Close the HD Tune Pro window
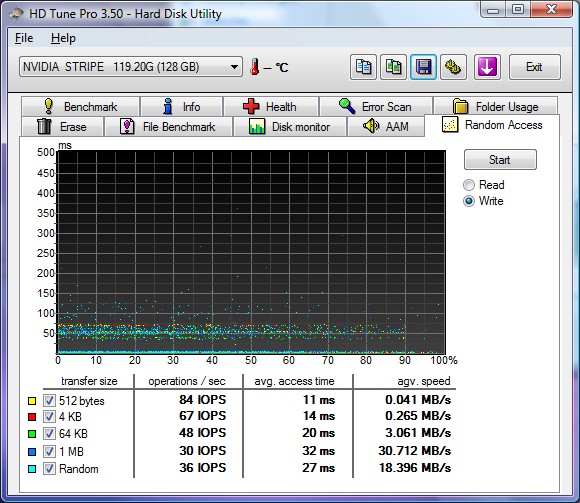The width and height of the screenshot is (580, 503). (x=551, y=10)
